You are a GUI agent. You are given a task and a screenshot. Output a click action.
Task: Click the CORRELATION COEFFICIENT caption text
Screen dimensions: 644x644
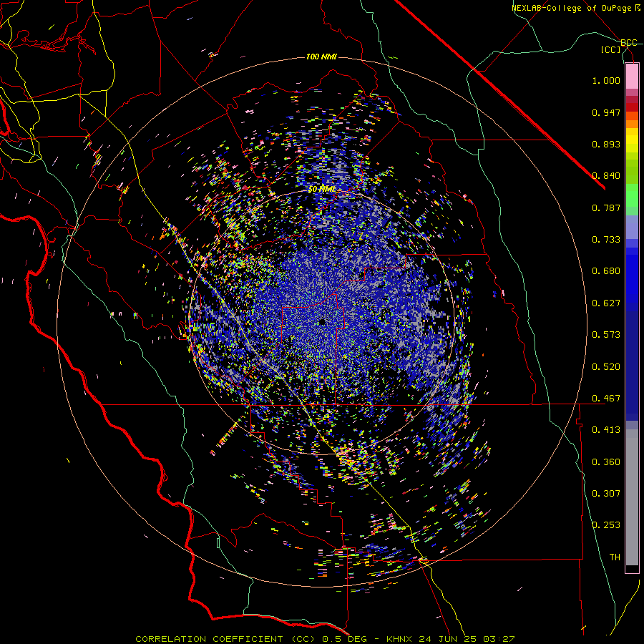pyautogui.click(x=209, y=639)
